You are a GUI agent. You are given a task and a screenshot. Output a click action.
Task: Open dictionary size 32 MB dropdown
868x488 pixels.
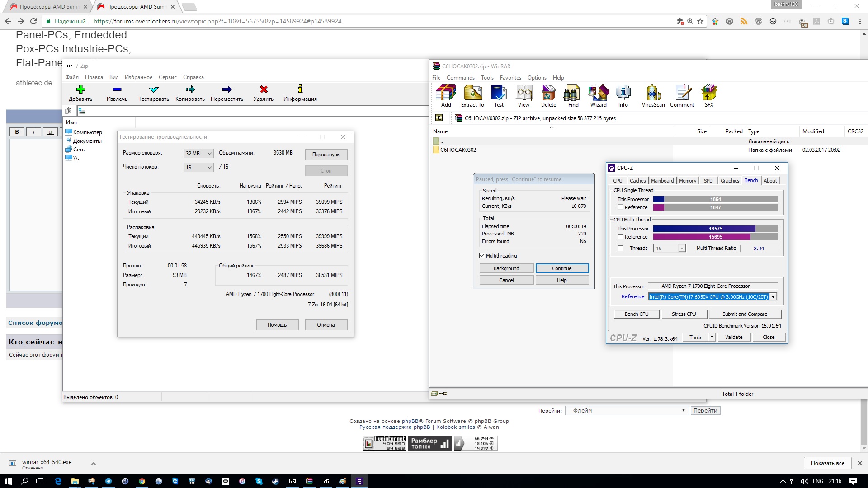(198, 154)
